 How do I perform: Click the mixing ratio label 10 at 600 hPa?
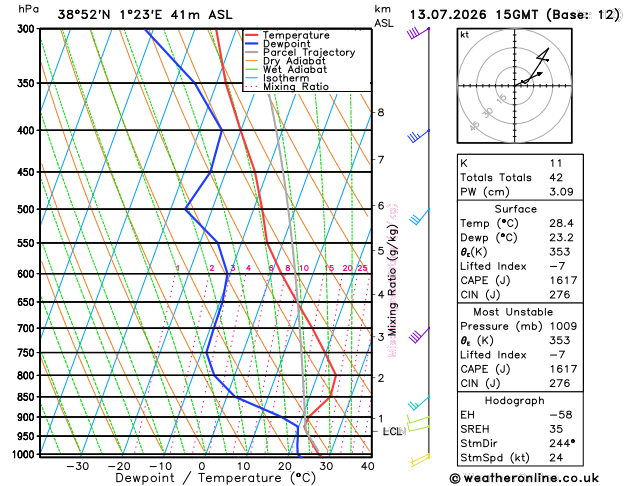pyautogui.click(x=304, y=268)
